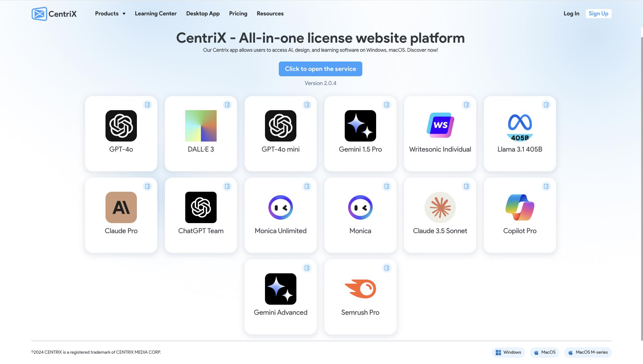Download the MacOS M-series version
The image size is (643, 364).
click(587, 352)
